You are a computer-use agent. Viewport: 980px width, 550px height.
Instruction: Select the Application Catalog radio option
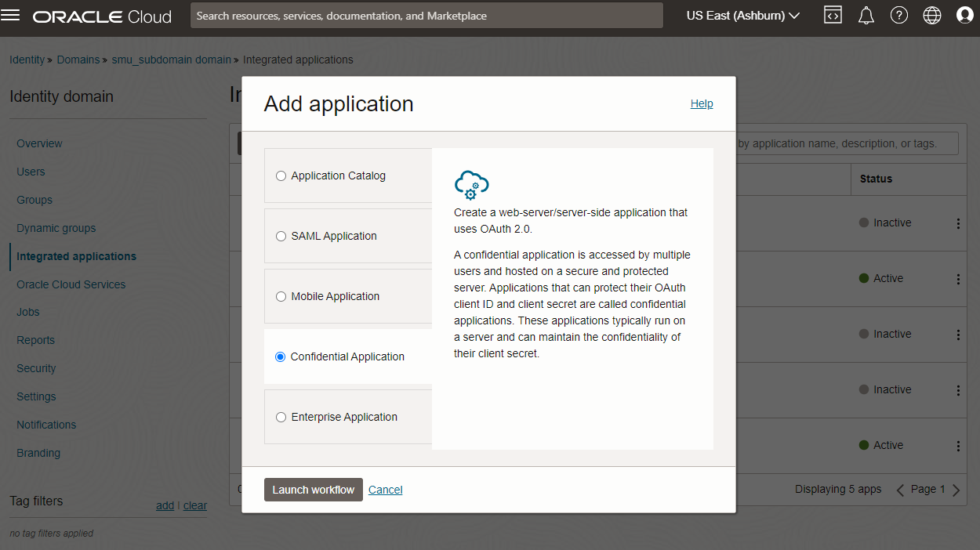281,176
